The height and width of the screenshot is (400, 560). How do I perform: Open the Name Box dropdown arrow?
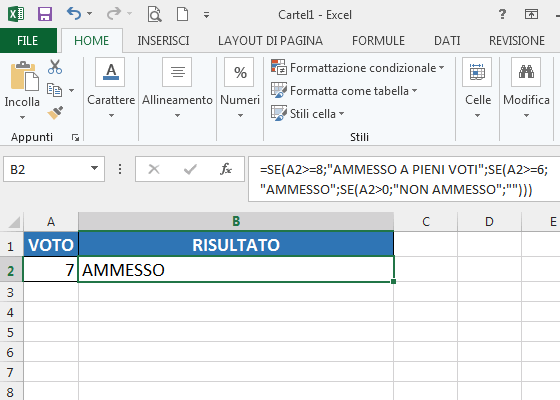94,168
